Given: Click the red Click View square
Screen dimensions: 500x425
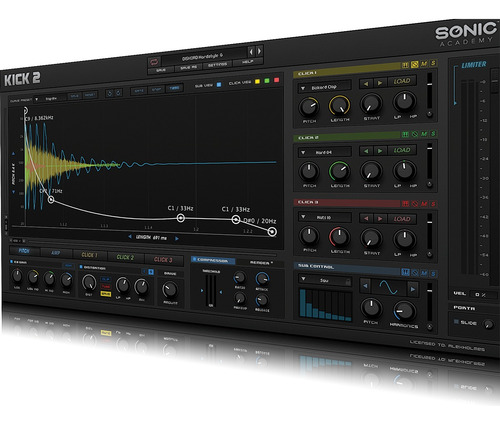Looking at the screenshot, I should (276, 80).
